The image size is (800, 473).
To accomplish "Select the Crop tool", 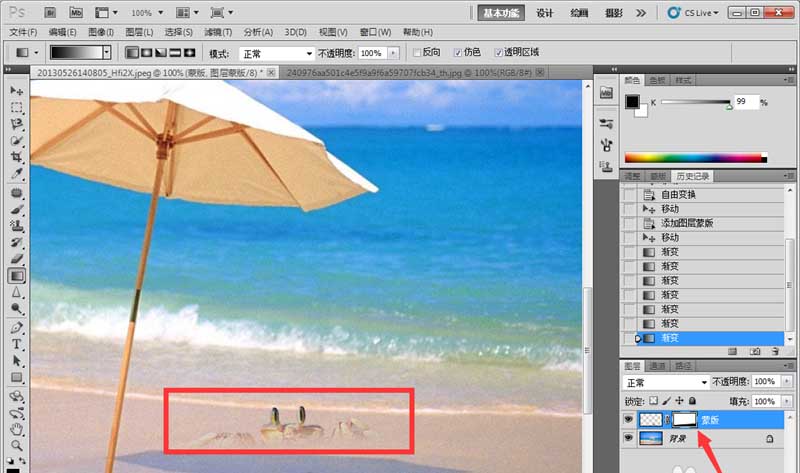I will coord(16,157).
